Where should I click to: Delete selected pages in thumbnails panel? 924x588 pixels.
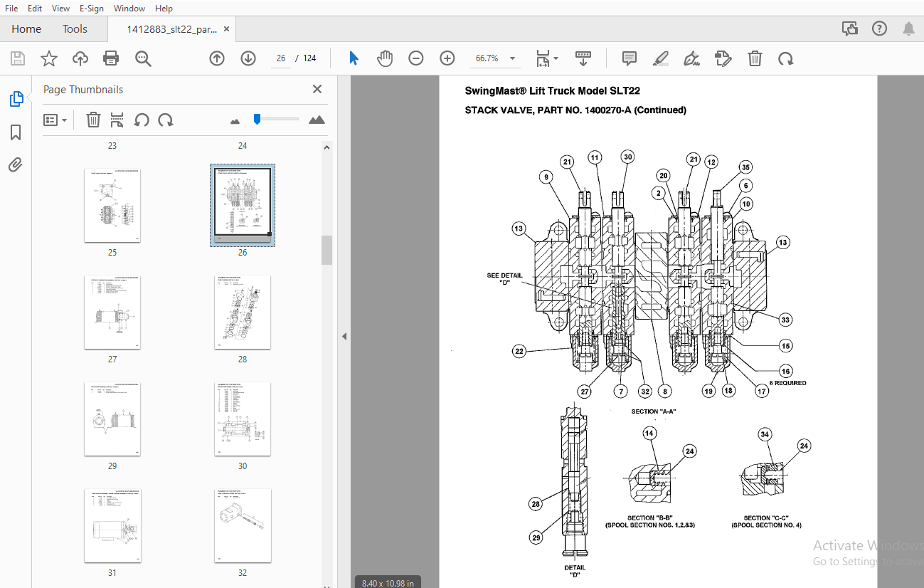[93, 120]
